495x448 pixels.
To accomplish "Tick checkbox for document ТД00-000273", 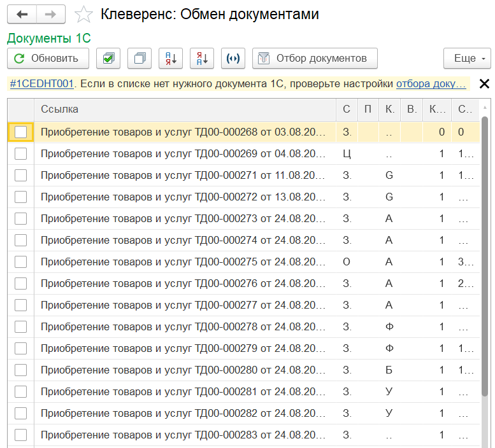I will pyautogui.click(x=21, y=218).
